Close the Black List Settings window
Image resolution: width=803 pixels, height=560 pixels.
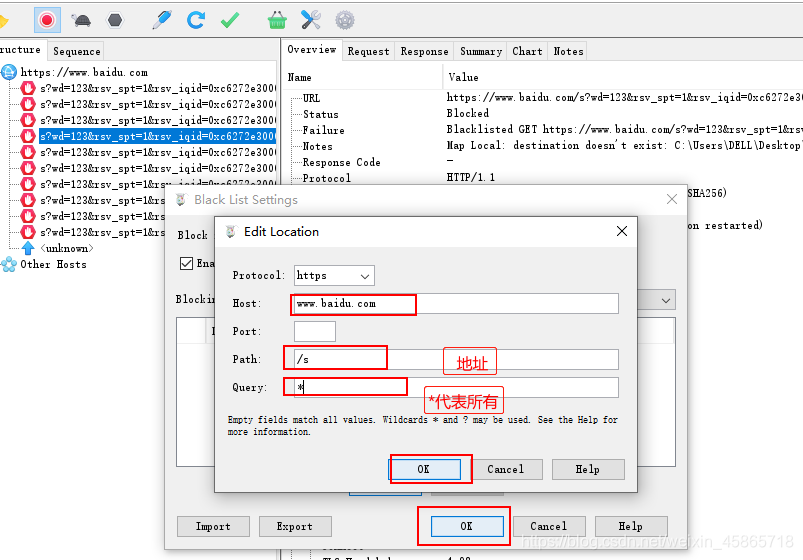[672, 199]
